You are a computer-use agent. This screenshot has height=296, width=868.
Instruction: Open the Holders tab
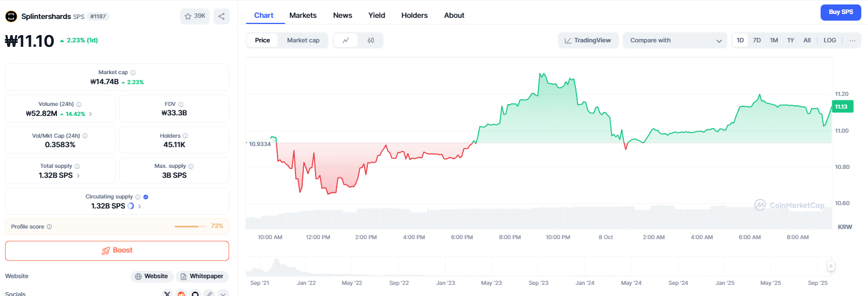(x=414, y=16)
